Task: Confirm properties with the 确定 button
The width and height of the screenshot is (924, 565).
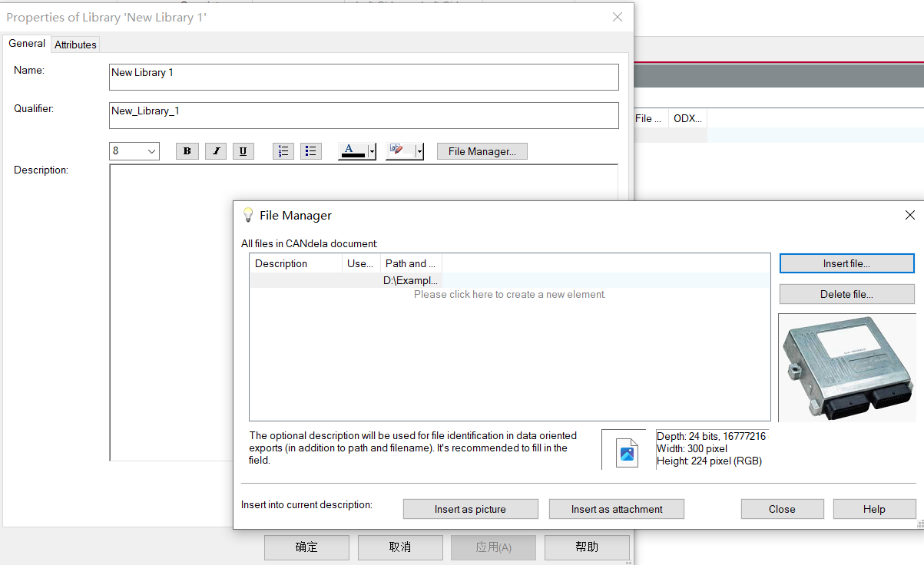Action: pyautogui.click(x=306, y=547)
